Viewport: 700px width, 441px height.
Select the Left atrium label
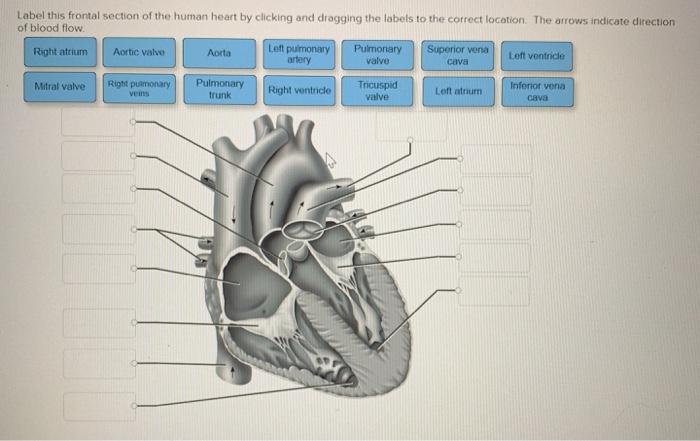click(x=458, y=92)
